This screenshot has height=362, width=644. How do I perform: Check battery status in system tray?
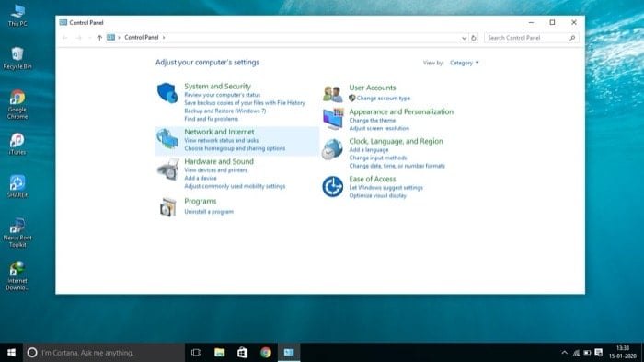[587, 353]
